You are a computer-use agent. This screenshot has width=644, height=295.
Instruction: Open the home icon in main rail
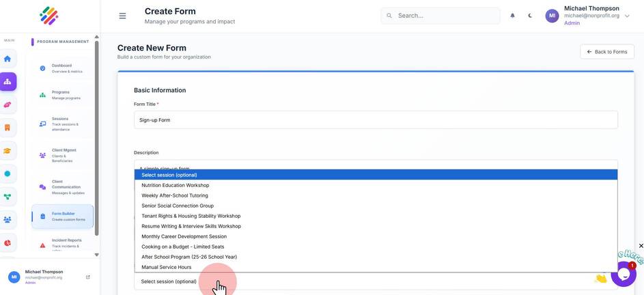point(8,59)
